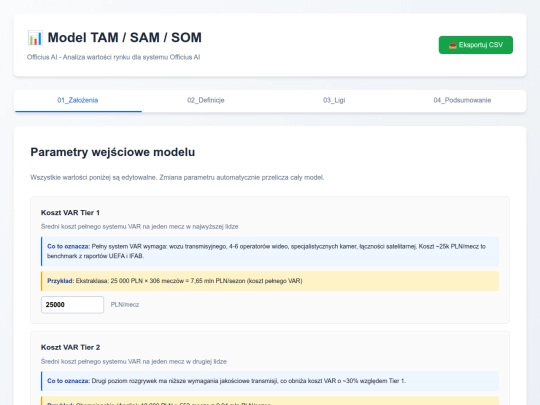Click the export icon inside the CSV button
The height and width of the screenshot is (405, 540).
click(x=453, y=45)
